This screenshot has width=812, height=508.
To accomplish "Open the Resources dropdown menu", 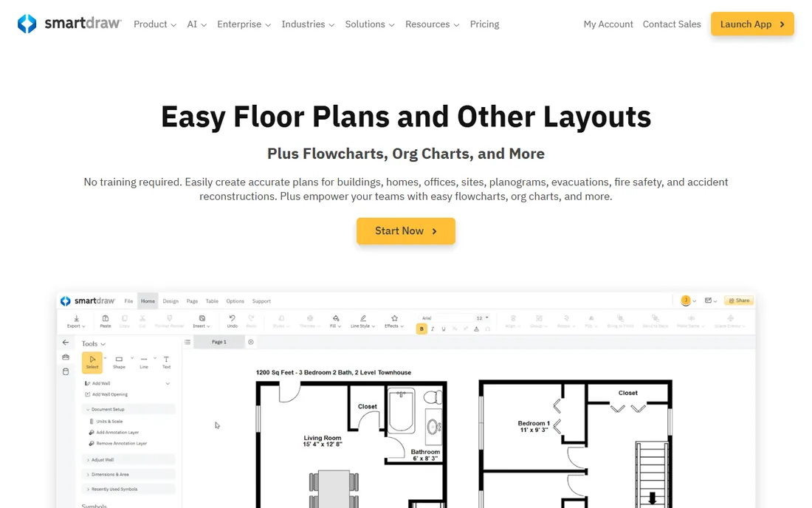I will (433, 24).
